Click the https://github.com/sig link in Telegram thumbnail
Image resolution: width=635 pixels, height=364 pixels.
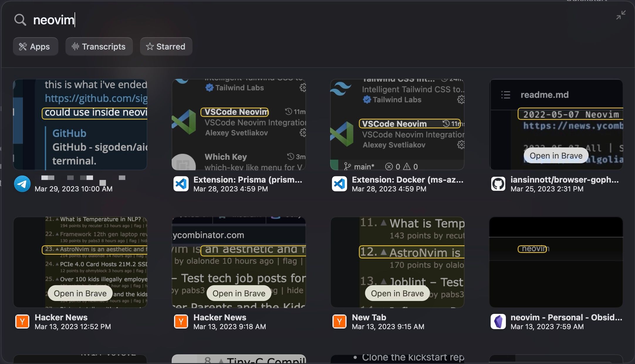click(96, 98)
